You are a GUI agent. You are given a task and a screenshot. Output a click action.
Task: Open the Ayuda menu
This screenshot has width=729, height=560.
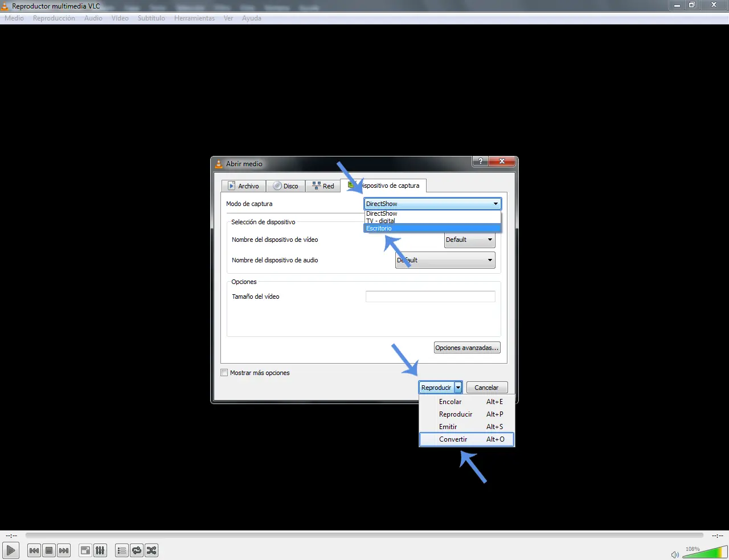coord(252,18)
